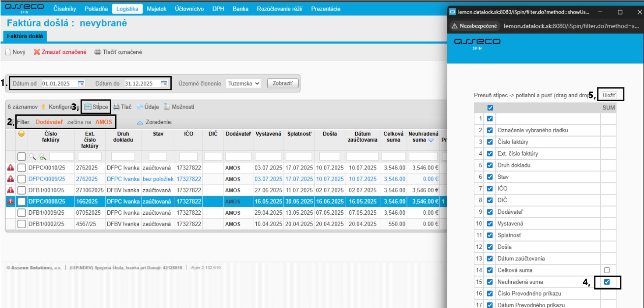Screen dimensions: 644x308
Task: Open the Dátum od calendar picker
Action: coord(81,83)
